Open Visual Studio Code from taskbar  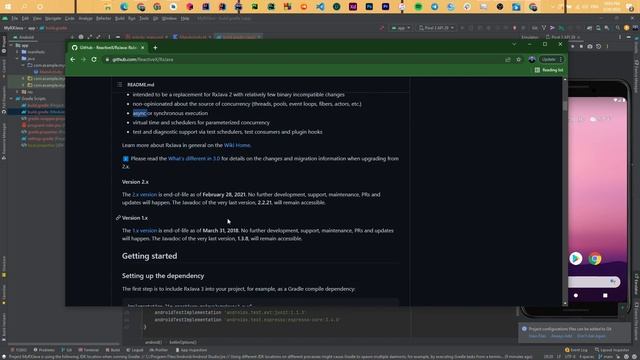click(x=320, y=7)
